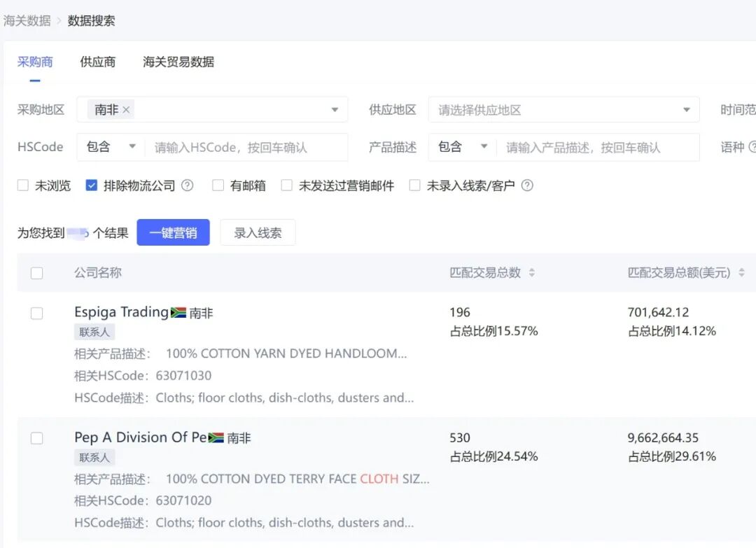Click the help icon beside 语种
Viewport: 756px width, 548px height.
[x=753, y=147]
